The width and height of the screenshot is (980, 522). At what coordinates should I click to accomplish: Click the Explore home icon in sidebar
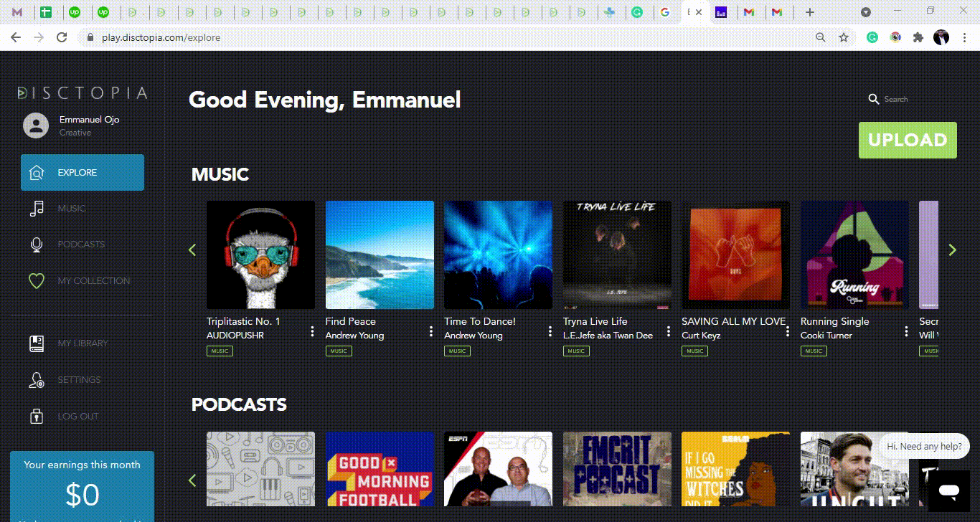coord(37,173)
